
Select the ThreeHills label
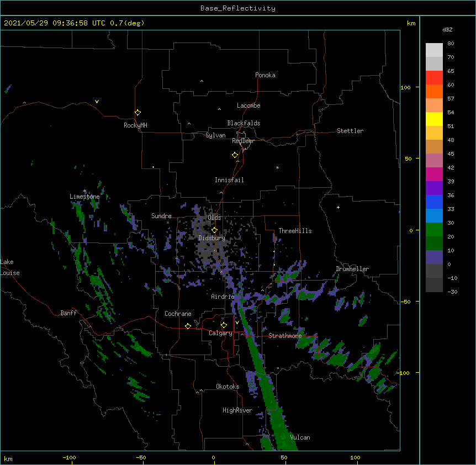295,231
